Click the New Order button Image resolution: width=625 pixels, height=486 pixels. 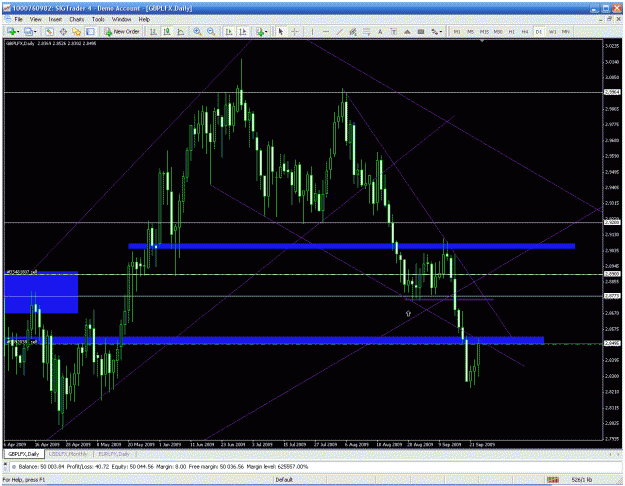coord(122,31)
